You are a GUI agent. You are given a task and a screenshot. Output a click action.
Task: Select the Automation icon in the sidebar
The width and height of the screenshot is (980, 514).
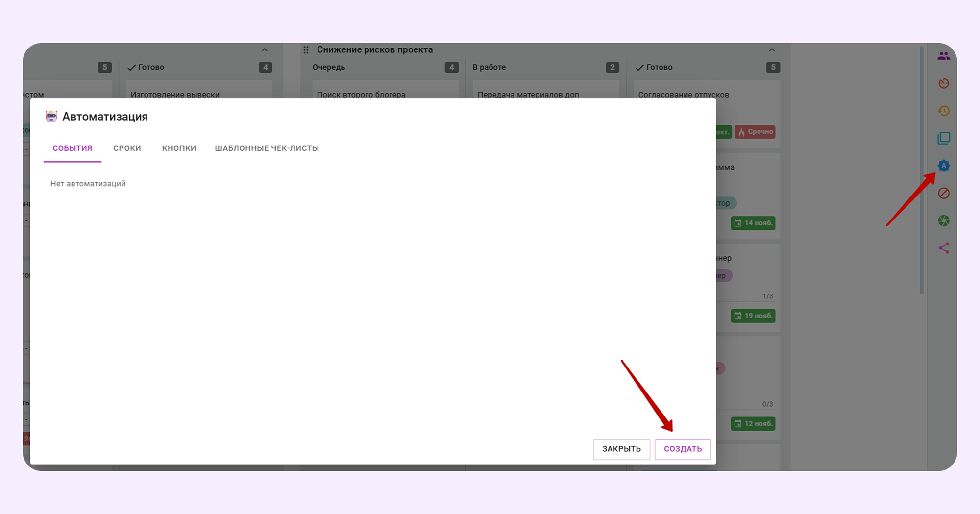pos(944,166)
